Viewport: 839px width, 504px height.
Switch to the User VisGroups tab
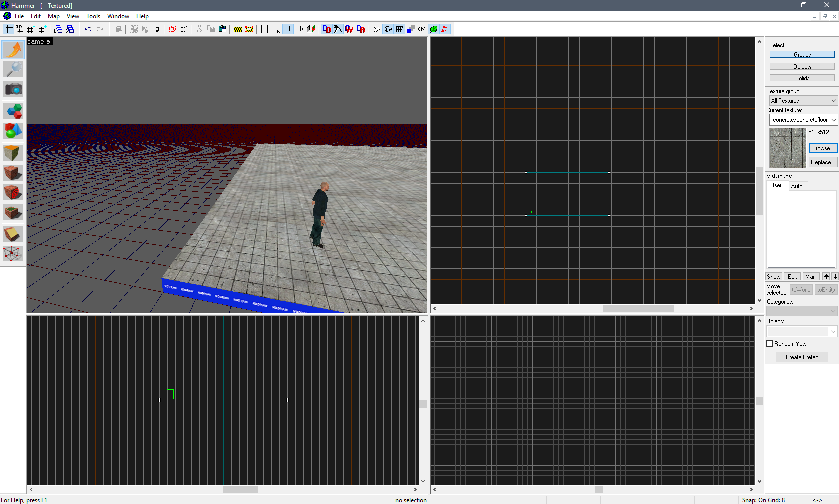pos(776,185)
